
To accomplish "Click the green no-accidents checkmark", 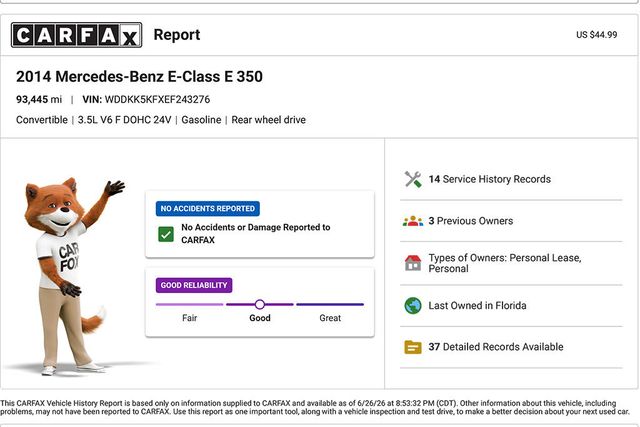I will click(166, 234).
